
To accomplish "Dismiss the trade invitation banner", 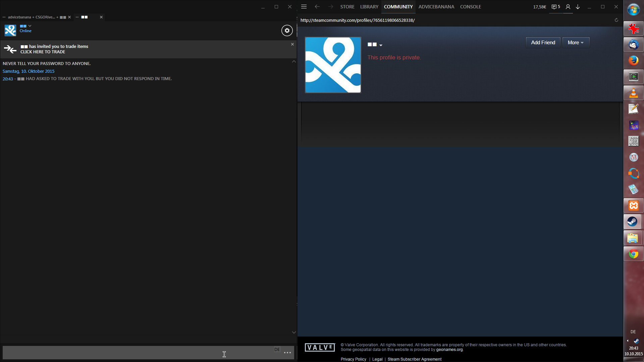I will click(292, 44).
